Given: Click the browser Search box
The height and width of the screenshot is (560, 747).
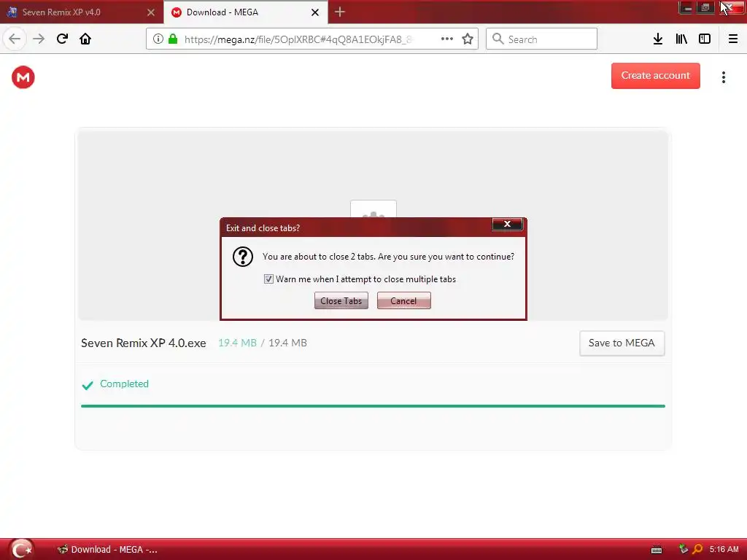Looking at the screenshot, I should point(541,39).
